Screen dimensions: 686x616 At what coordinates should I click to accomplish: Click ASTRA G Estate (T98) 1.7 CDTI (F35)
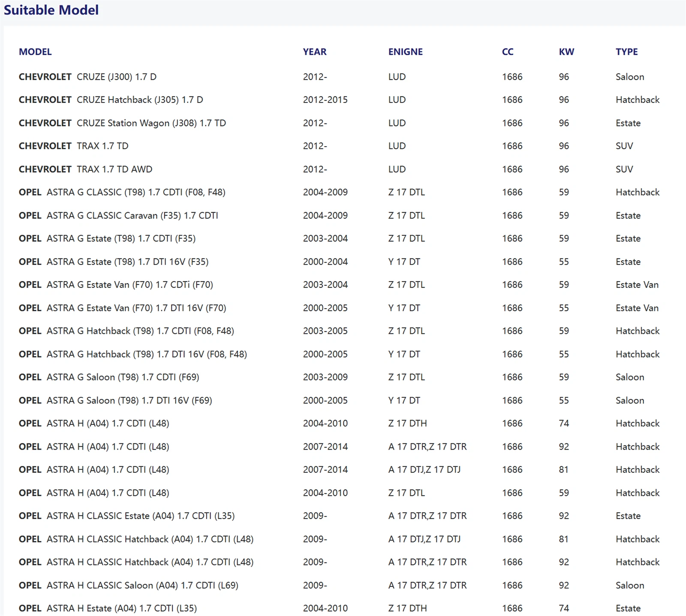click(x=121, y=239)
